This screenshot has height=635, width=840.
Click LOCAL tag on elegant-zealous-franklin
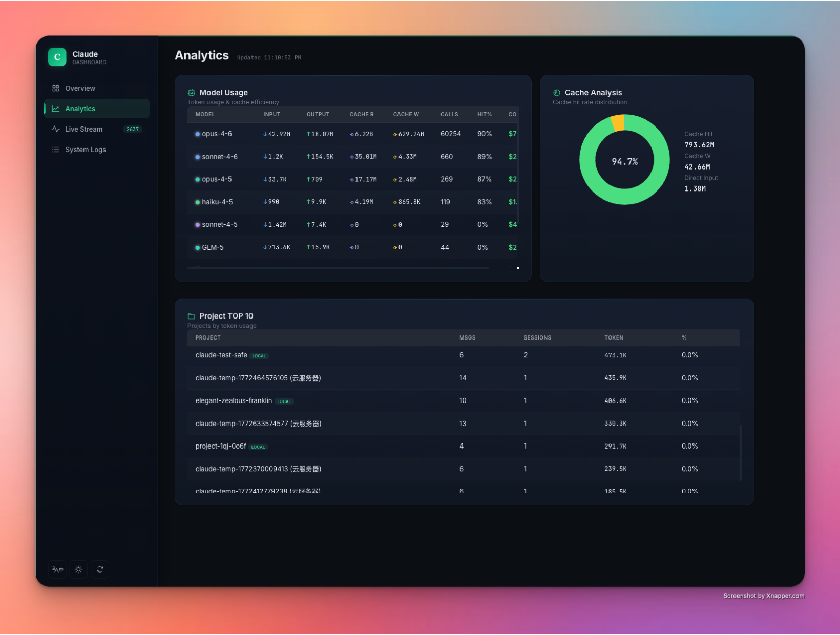(284, 401)
